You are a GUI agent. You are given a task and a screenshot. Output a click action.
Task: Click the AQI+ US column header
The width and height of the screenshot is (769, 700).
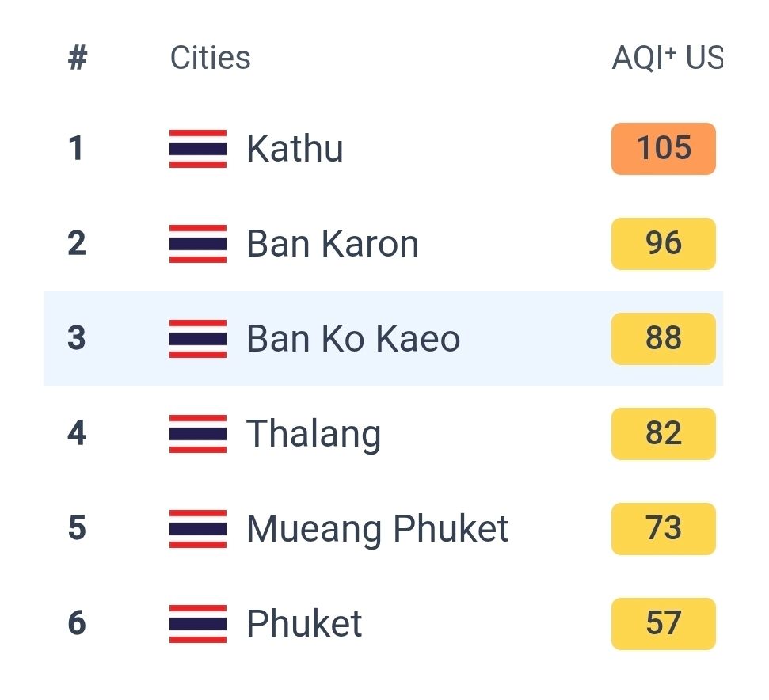[x=668, y=57]
